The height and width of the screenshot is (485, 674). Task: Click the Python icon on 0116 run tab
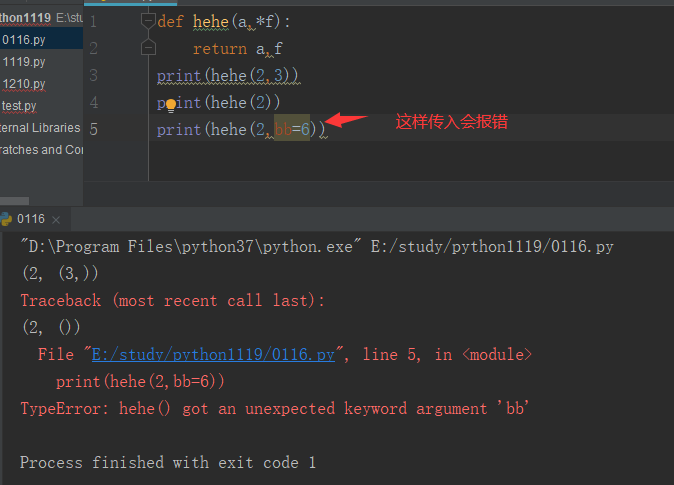(x=6, y=219)
